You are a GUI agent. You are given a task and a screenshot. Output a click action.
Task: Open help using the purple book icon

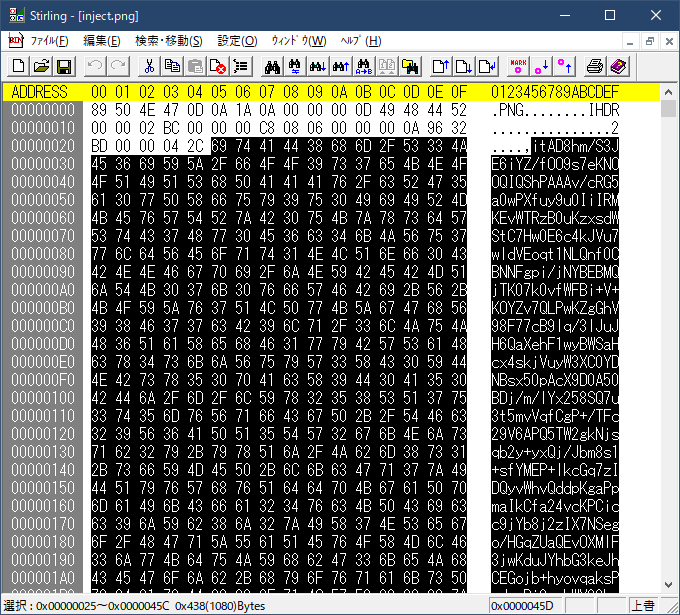(618, 66)
